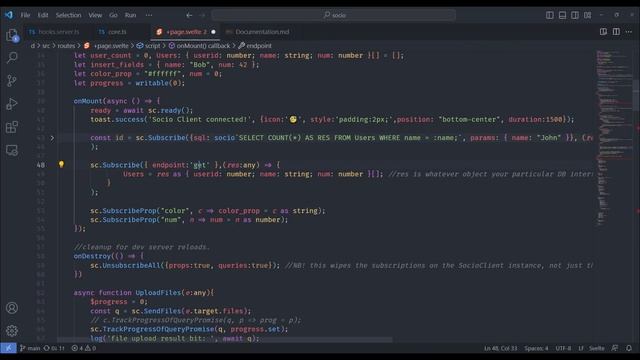Open the Remote Explorer view
The height and width of the screenshot is (360, 640).
click(12, 150)
